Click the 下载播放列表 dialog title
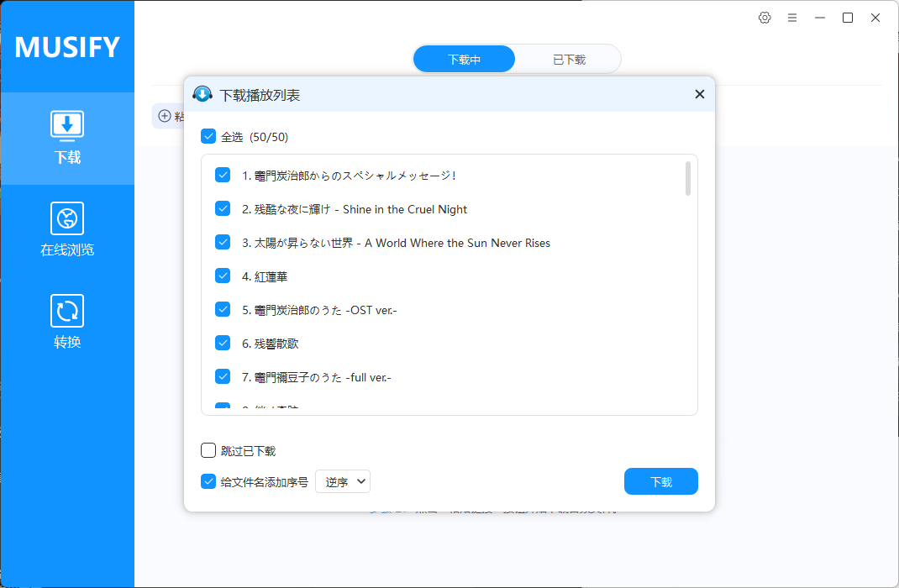The height and width of the screenshot is (588, 899). 260,95
